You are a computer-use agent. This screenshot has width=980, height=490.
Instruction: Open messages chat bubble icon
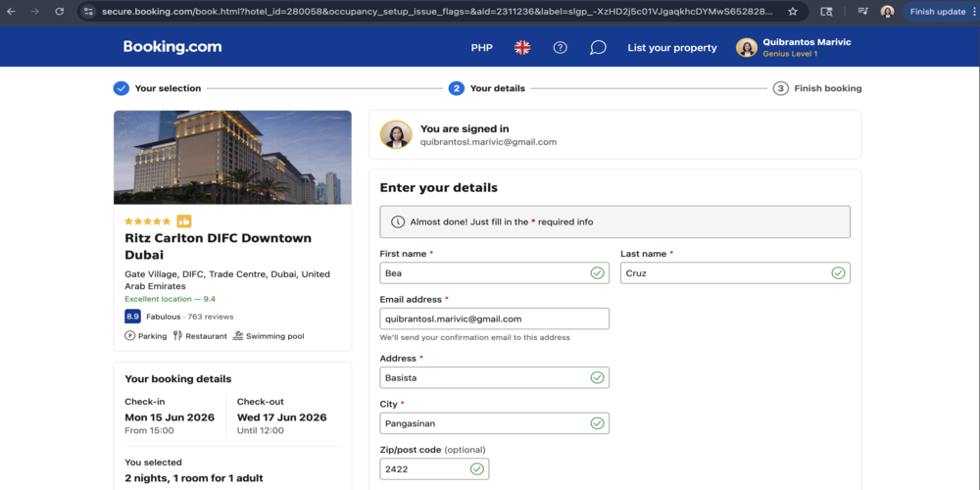[x=598, y=47]
